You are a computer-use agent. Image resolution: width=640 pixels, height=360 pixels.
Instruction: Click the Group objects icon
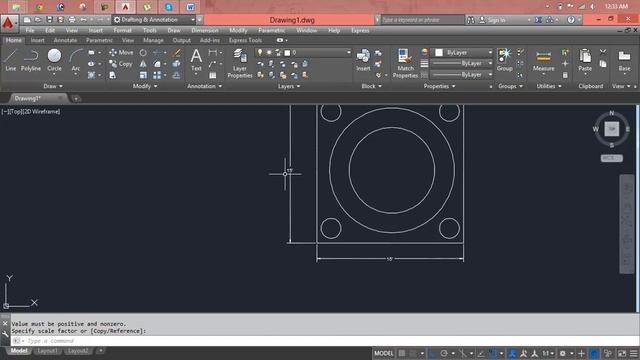tap(504, 60)
